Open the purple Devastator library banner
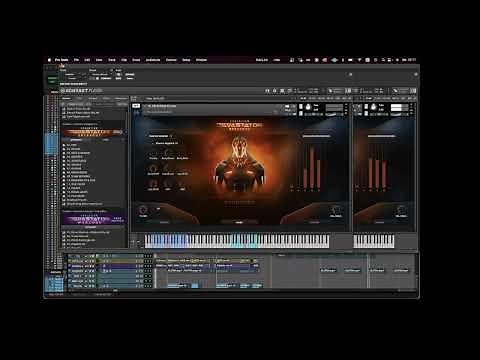 (x=93, y=219)
